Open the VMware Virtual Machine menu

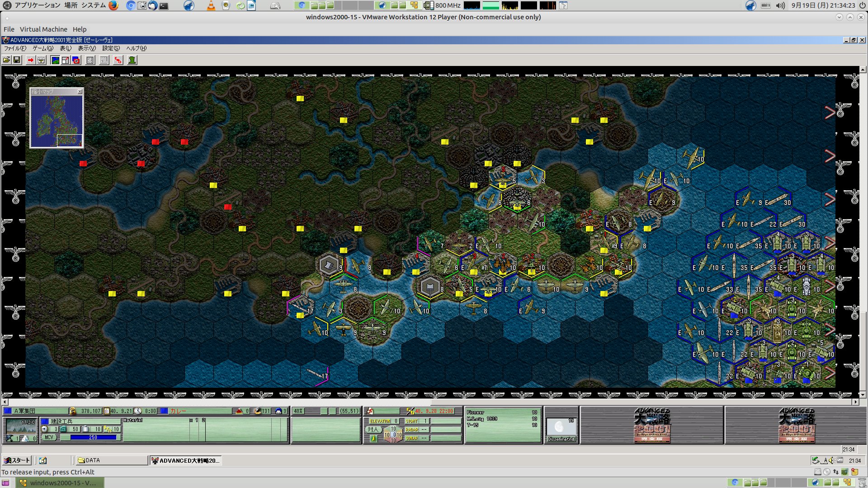[x=43, y=29]
